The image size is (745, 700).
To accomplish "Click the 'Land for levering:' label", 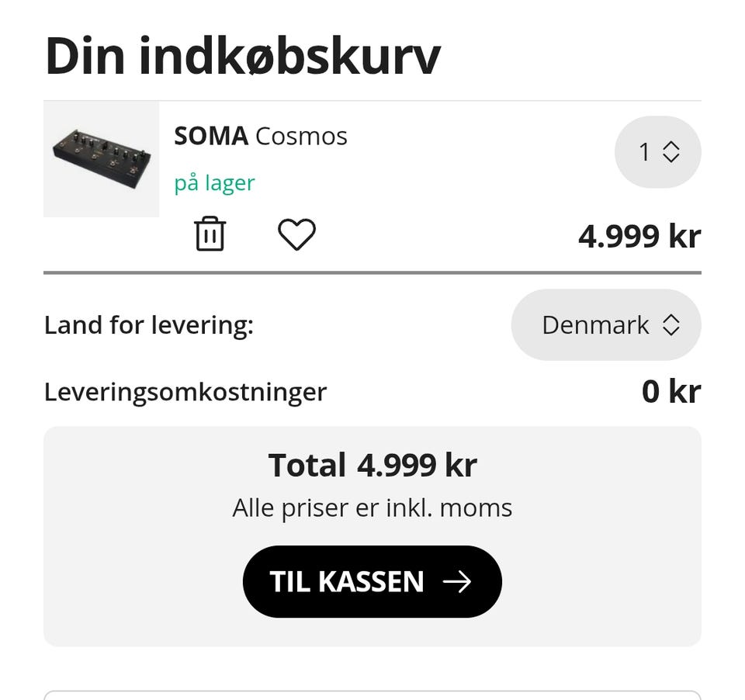I will [x=148, y=325].
